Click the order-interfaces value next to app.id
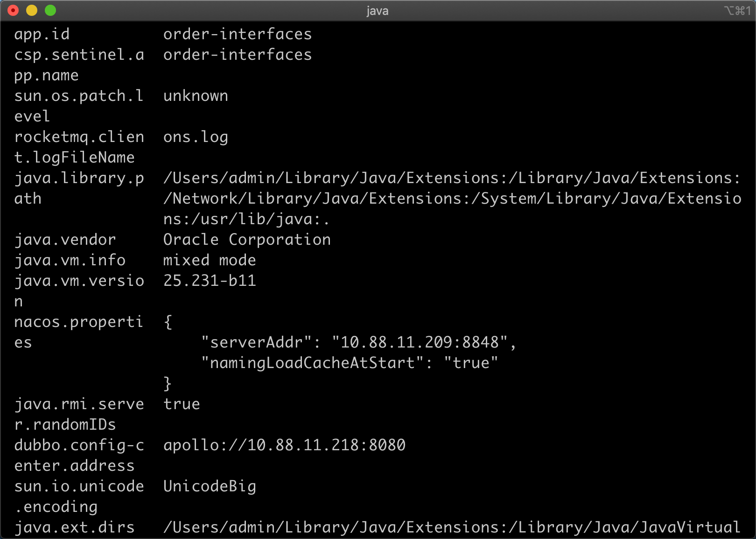Image resolution: width=756 pixels, height=539 pixels. 237,34
